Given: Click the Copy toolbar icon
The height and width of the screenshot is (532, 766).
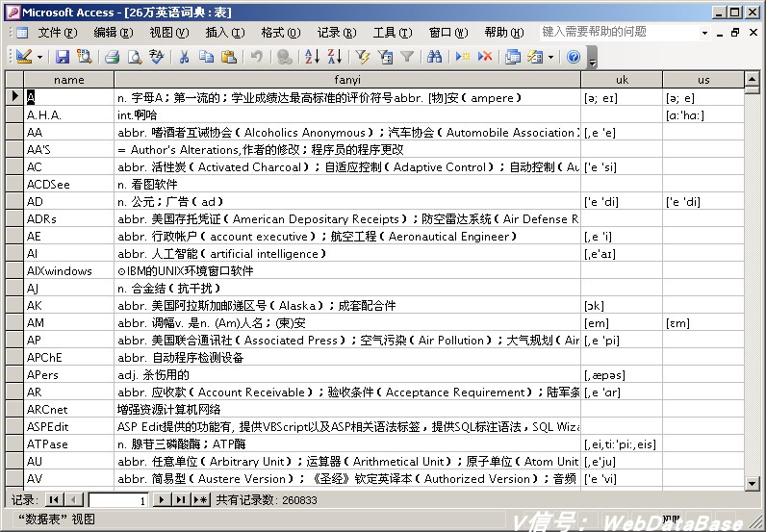Looking at the screenshot, I should tap(206, 57).
